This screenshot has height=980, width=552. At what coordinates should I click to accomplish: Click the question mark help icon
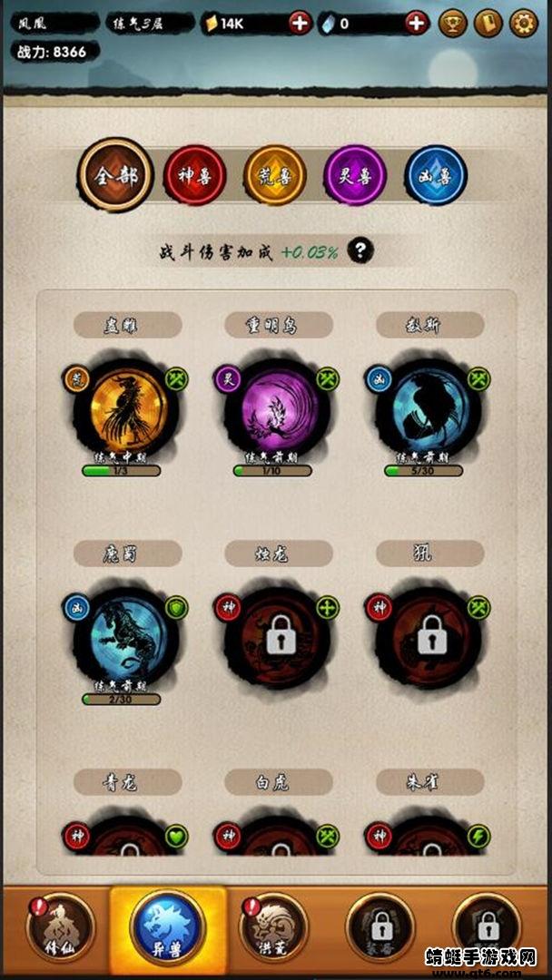point(360,251)
